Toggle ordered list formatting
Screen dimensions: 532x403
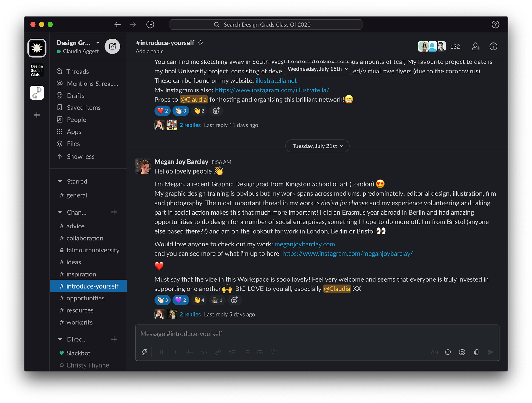pos(232,352)
